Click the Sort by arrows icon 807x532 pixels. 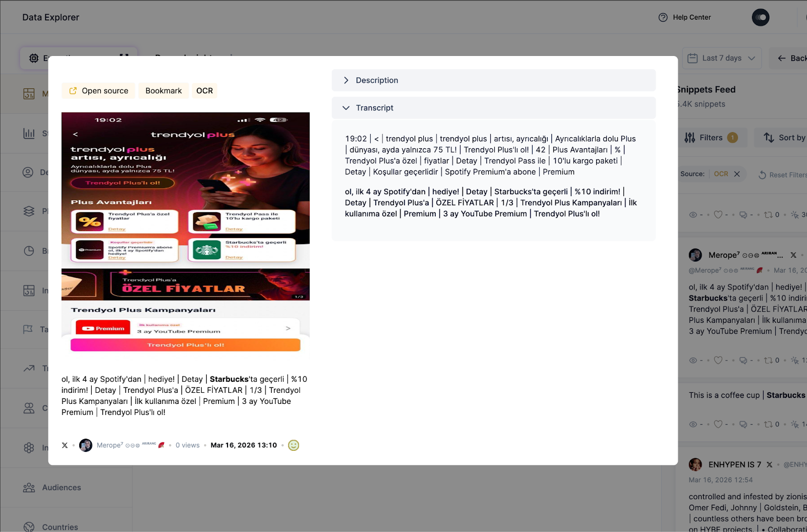pyautogui.click(x=769, y=138)
